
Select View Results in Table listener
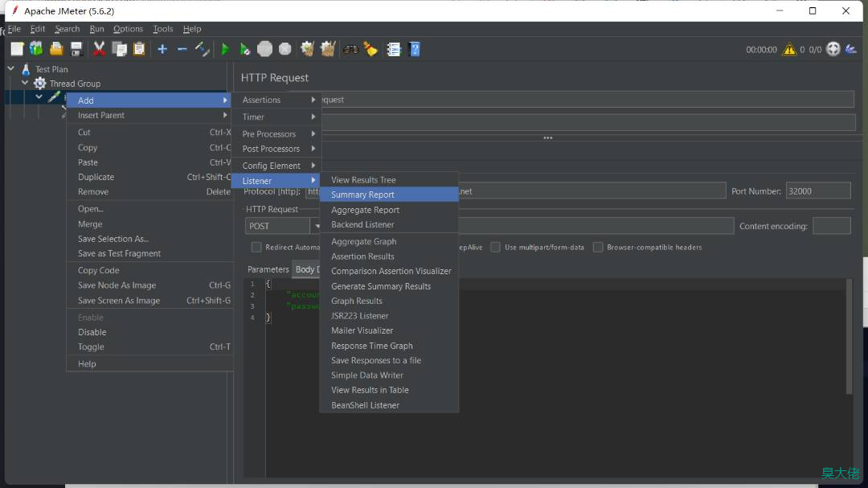(389, 390)
